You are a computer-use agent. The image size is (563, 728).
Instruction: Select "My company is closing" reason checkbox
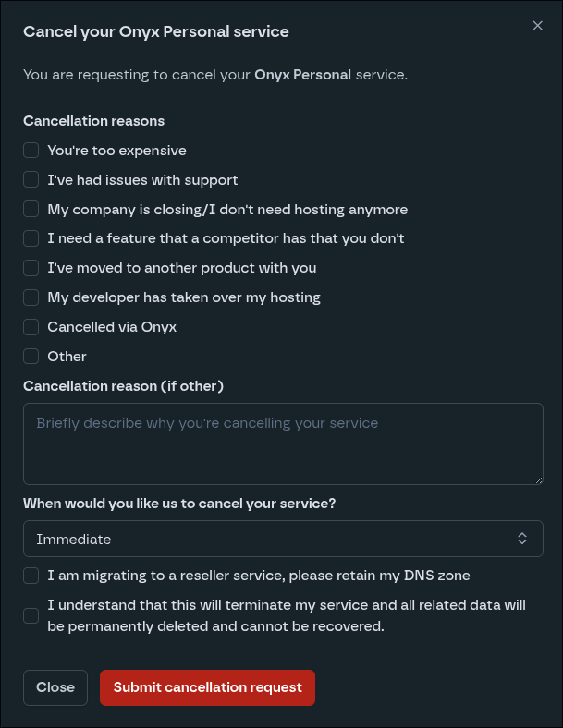31,210
